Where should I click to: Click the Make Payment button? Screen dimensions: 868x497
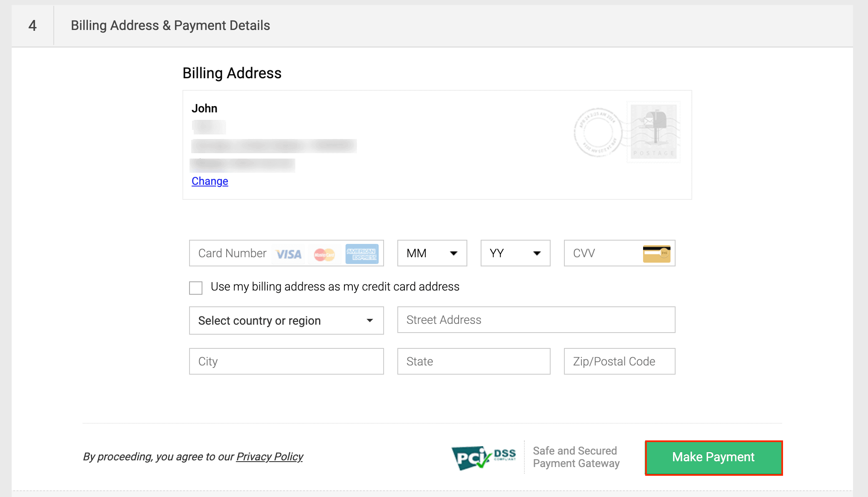click(x=713, y=457)
